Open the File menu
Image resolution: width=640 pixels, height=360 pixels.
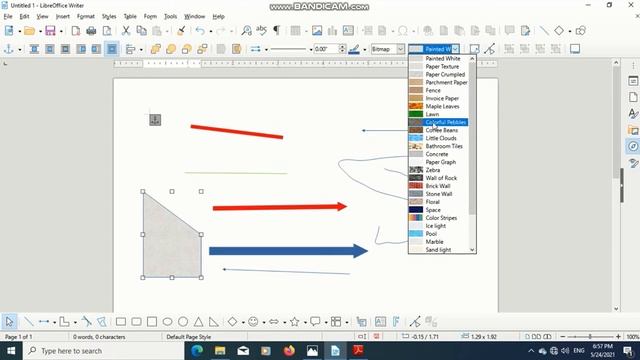[x=8, y=16]
